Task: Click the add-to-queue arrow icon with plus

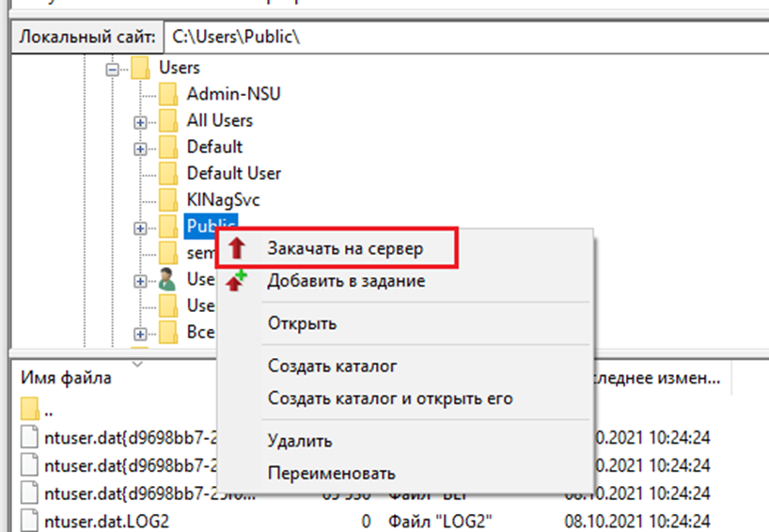Action: click(237, 280)
